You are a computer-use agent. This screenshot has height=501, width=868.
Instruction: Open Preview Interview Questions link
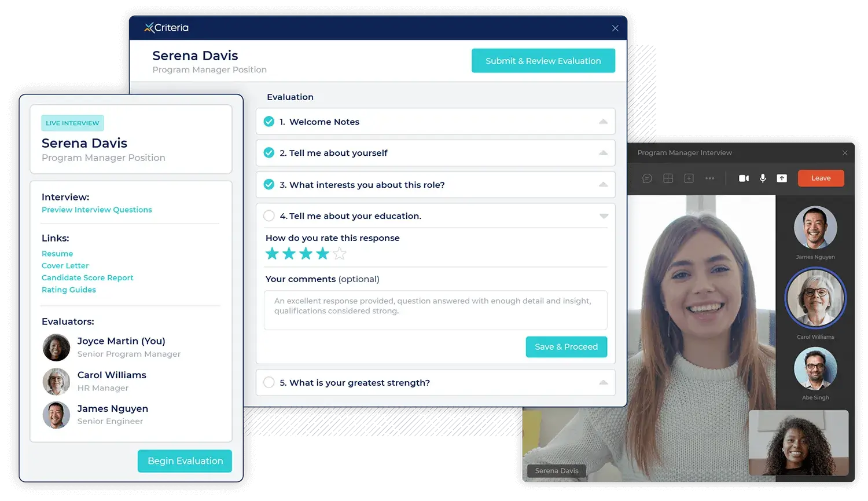97,210
